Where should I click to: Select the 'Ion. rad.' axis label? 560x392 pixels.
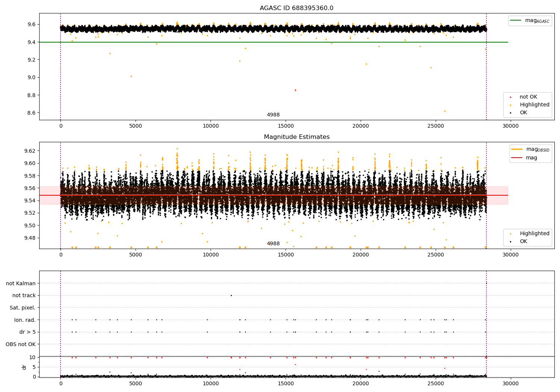pyautogui.click(x=25, y=320)
